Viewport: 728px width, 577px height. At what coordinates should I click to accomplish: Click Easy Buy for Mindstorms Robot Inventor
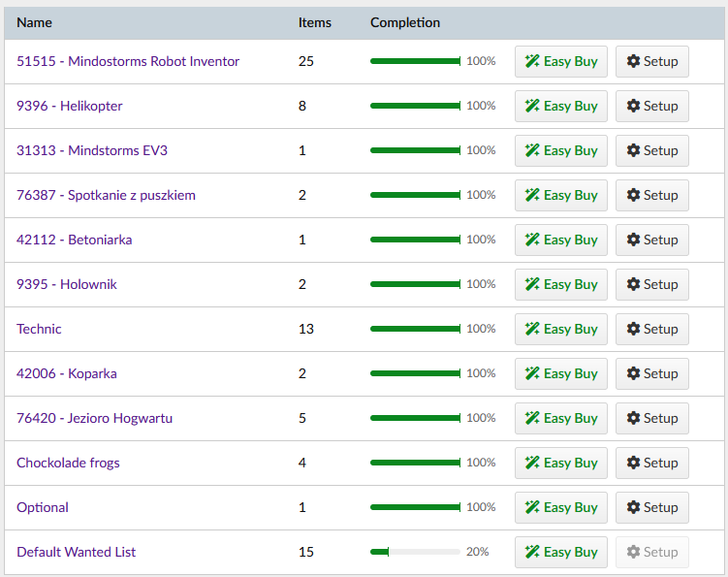(560, 61)
